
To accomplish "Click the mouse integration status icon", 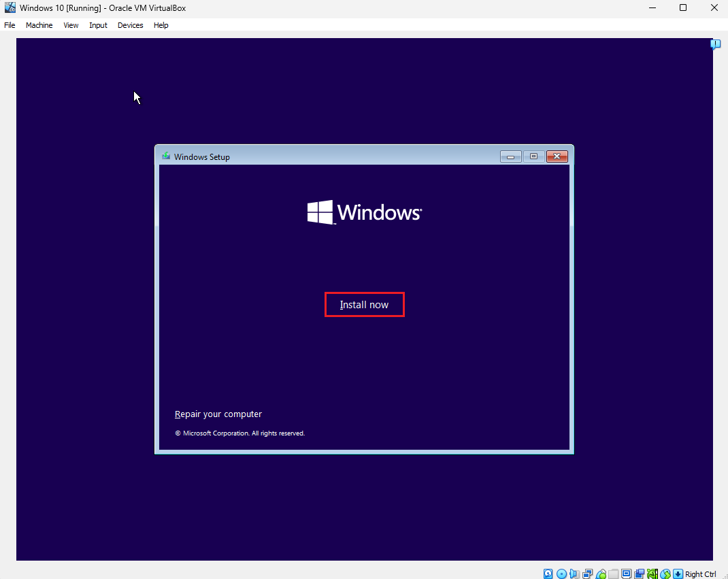I will click(x=665, y=574).
